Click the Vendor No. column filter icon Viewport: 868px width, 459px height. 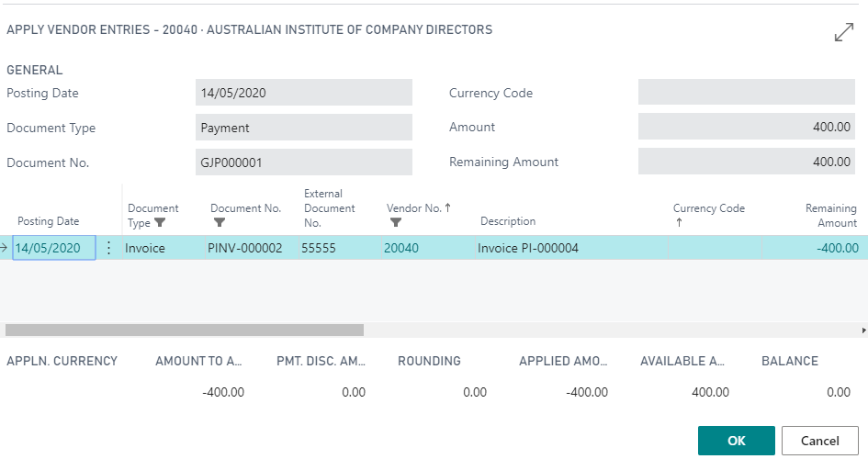395,222
